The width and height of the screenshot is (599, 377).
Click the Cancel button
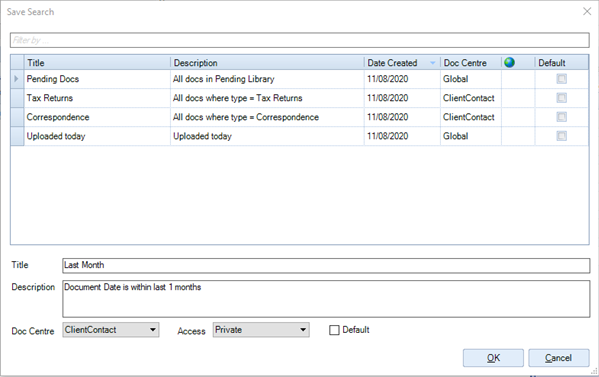(559, 358)
